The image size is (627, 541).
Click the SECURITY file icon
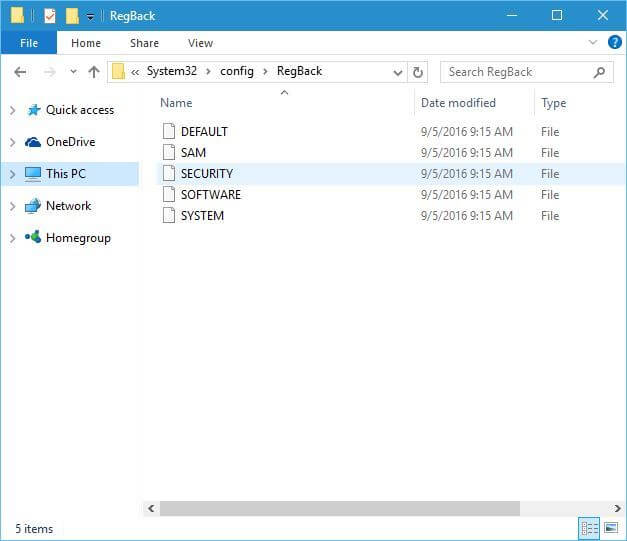tap(169, 173)
